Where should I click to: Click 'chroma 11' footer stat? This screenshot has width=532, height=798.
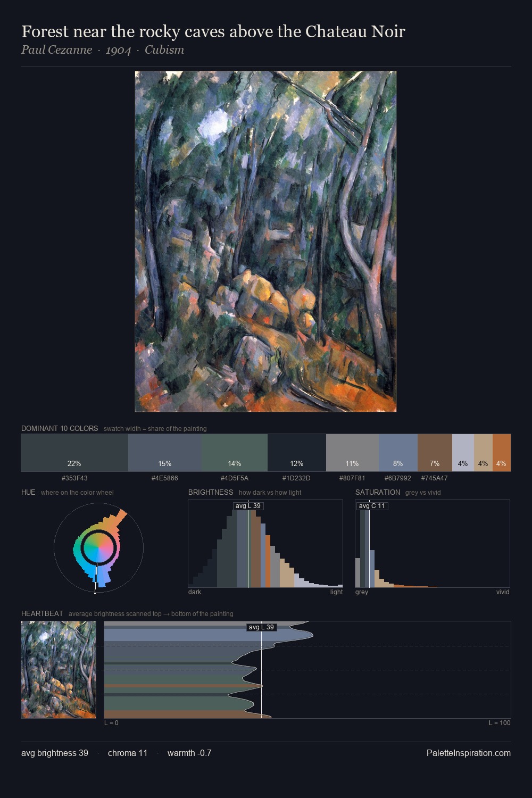click(x=128, y=753)
